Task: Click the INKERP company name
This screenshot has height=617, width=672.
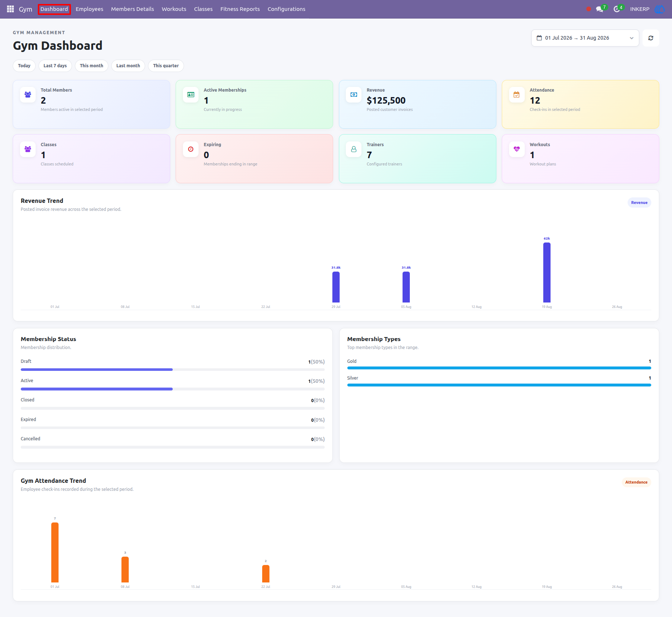Action: pos(640,9)
